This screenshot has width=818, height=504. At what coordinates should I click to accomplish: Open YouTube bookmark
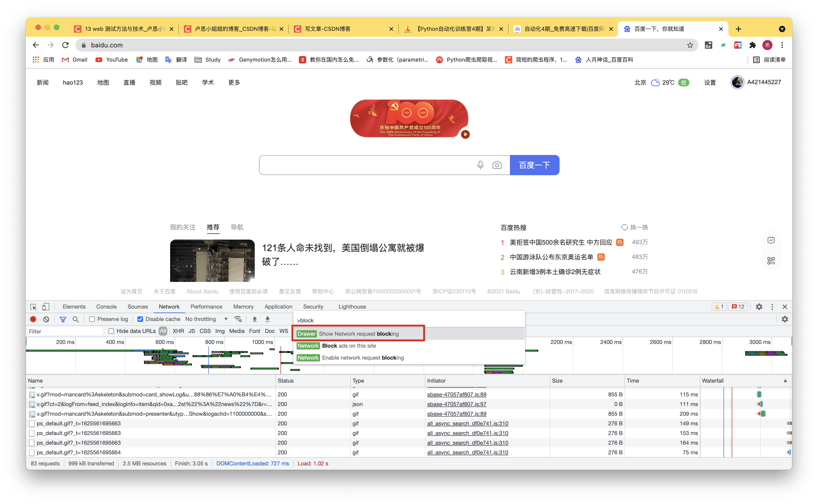(112, 60)
